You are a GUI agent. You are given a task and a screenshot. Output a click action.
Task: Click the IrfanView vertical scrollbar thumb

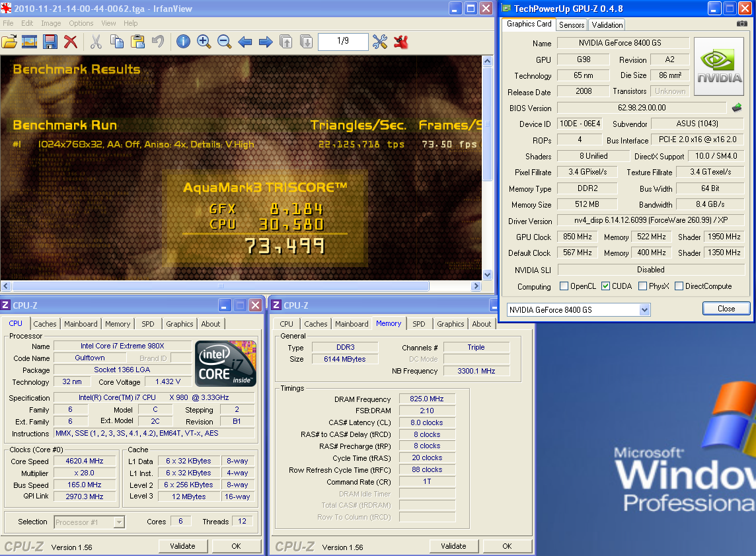pos(488,124)
